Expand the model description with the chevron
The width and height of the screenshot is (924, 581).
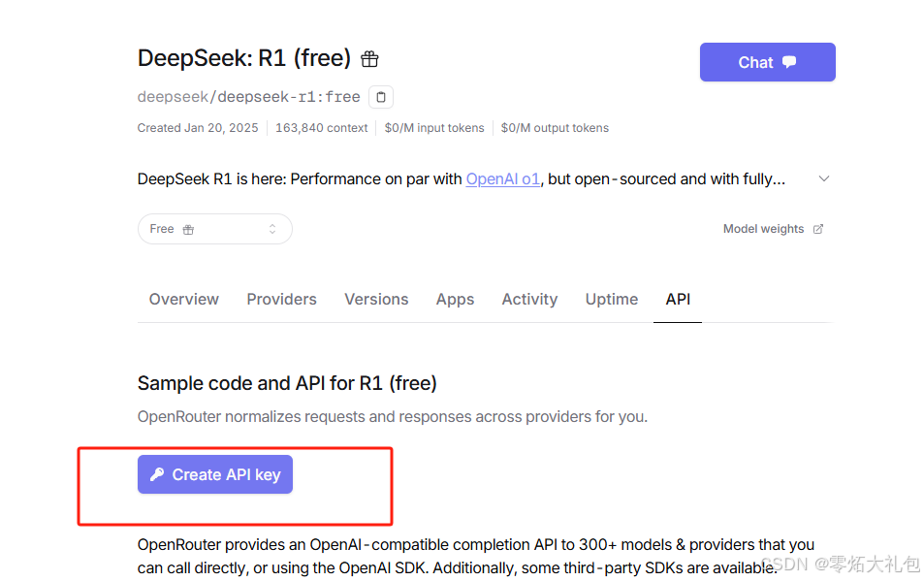(824, 178)
